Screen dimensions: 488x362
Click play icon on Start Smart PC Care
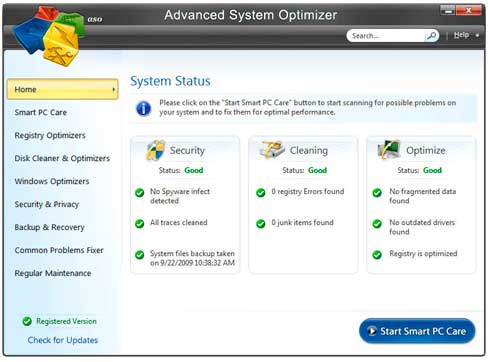pos(372,331)
